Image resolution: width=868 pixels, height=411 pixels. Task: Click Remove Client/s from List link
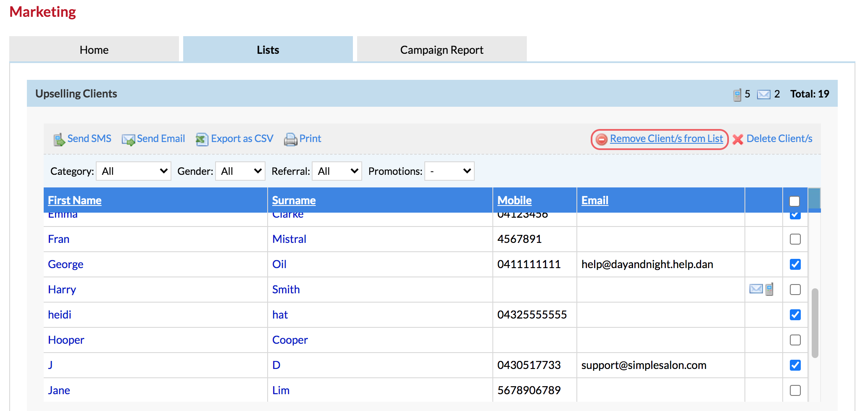[x=666, y=139]
